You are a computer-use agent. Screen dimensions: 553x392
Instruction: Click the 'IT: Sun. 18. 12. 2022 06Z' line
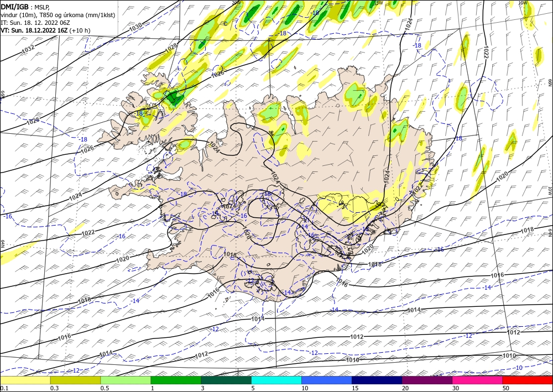[35, 23]
